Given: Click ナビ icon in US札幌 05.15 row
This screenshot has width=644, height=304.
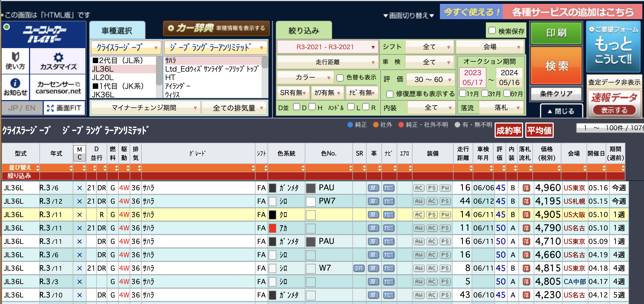Looking at the screenshot, I should 388,201.
